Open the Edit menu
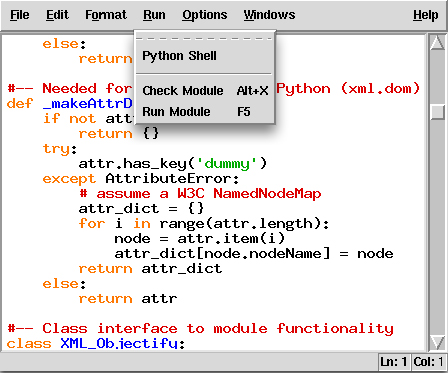The image size is (448, 373). (57, 15)
